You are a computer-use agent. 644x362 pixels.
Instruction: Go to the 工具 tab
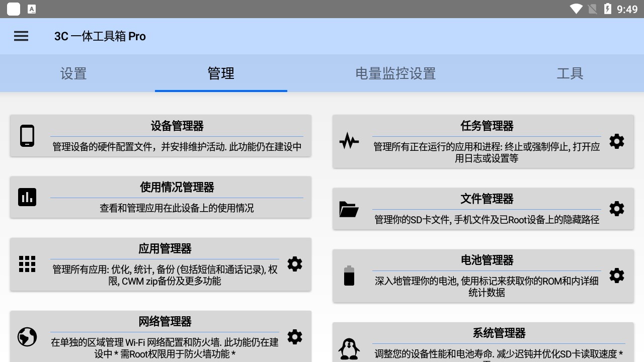tap(570, 73)
